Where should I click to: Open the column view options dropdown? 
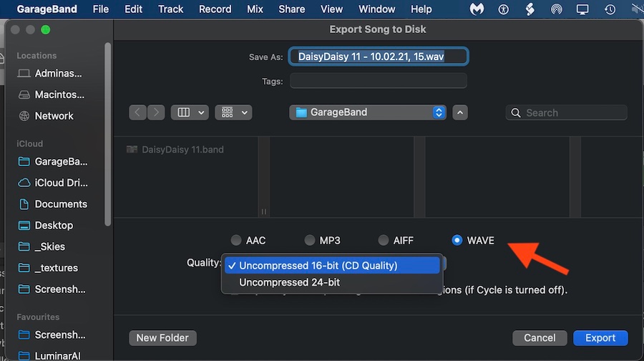click(190, 112)
